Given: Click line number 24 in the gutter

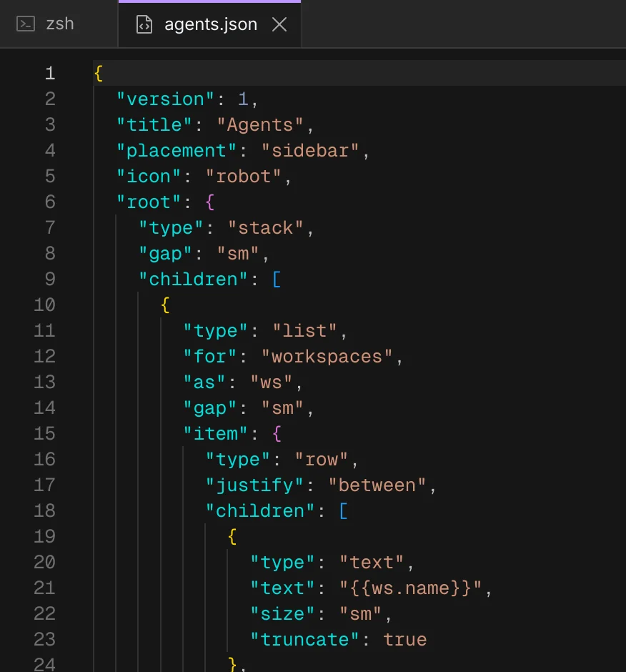Looking at the screenshot, I should pos(44,664).
